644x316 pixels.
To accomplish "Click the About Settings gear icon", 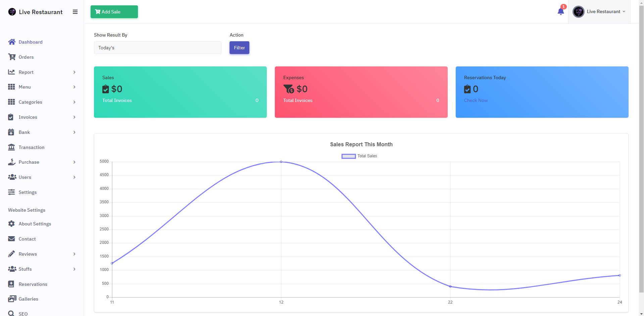I will (x=11, y=224).
